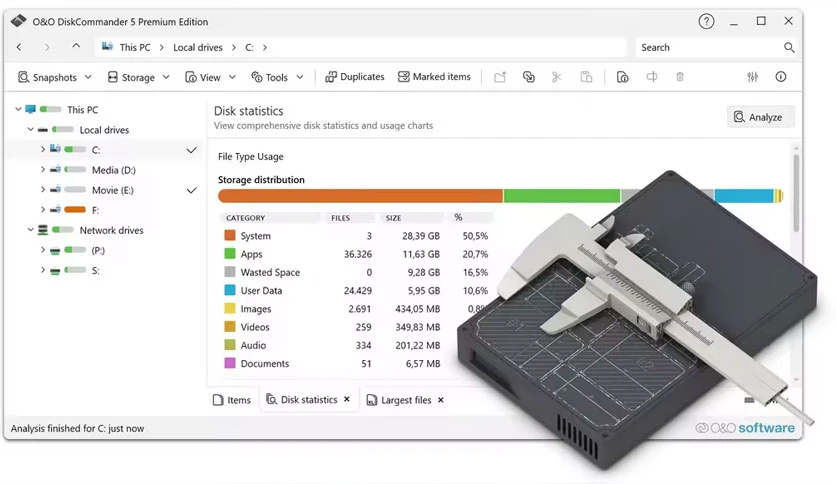Close the Disk statistics tab
Image resolution: width=836 pixels, height=484 pixels.
(347, 399)
